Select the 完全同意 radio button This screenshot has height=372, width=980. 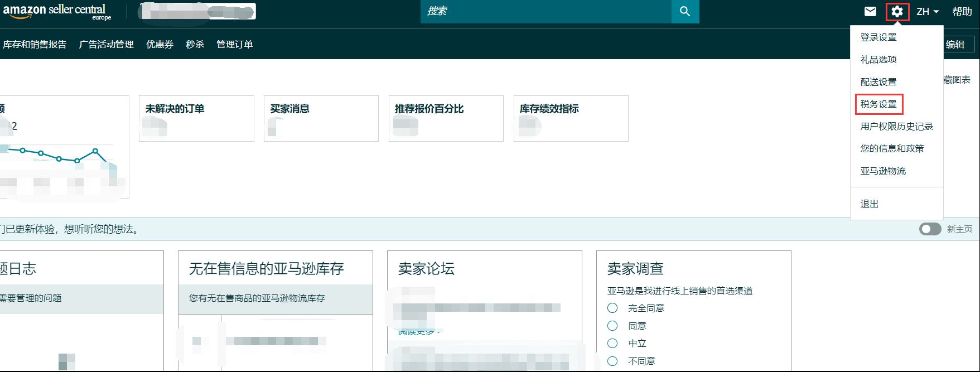pyautogui.click(x=612, y=308)
